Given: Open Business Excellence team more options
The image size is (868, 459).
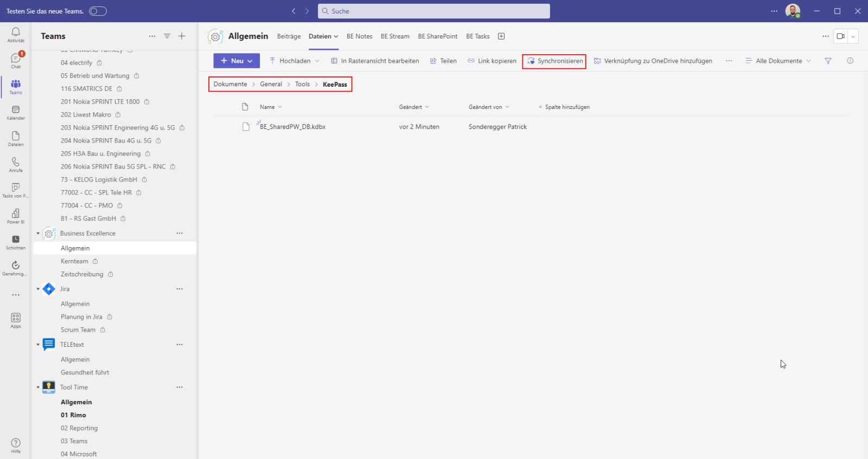Looking at the screenshot, I should click(180, 234).
